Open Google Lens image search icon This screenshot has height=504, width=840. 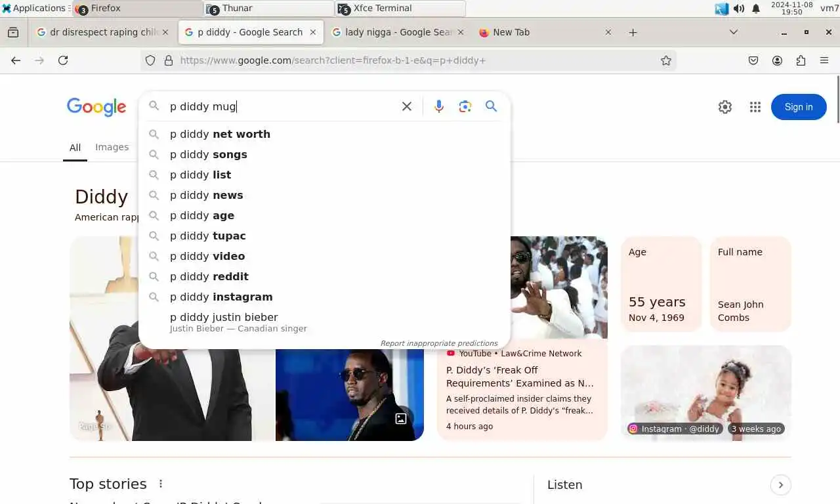coord(465,106)
